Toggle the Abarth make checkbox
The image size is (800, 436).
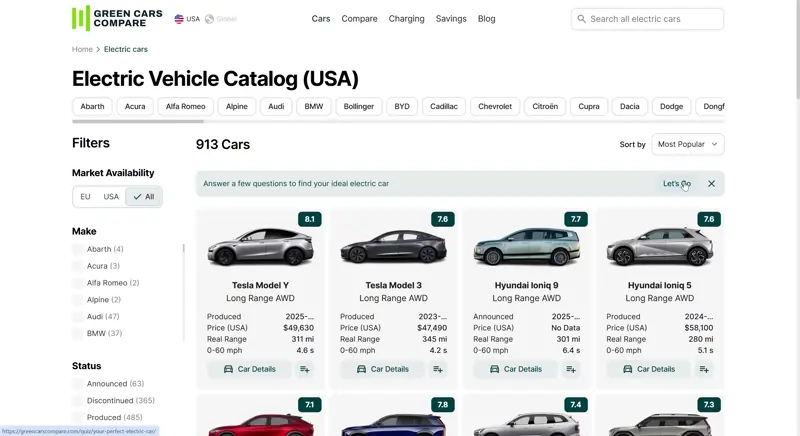(78, 249)
